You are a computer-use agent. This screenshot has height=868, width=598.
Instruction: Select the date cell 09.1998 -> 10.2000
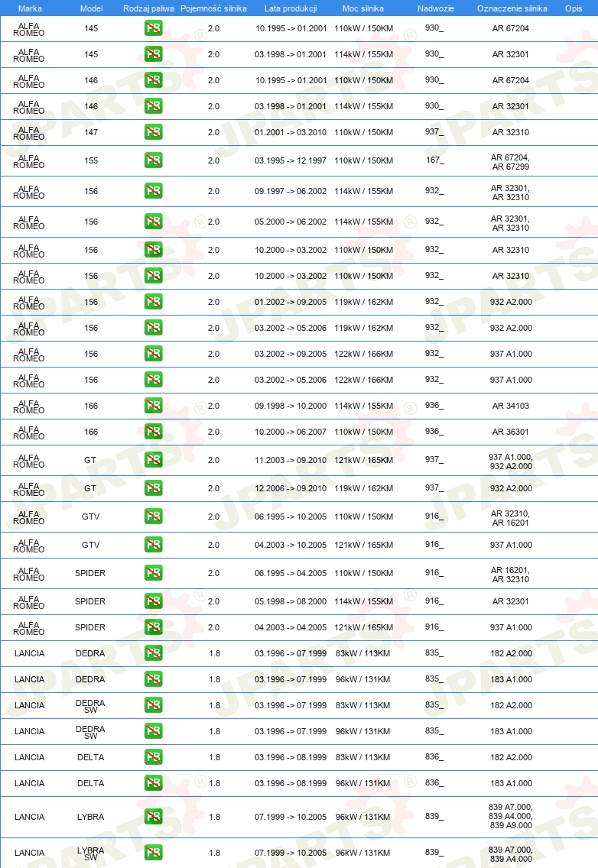[x=291, y=406]
